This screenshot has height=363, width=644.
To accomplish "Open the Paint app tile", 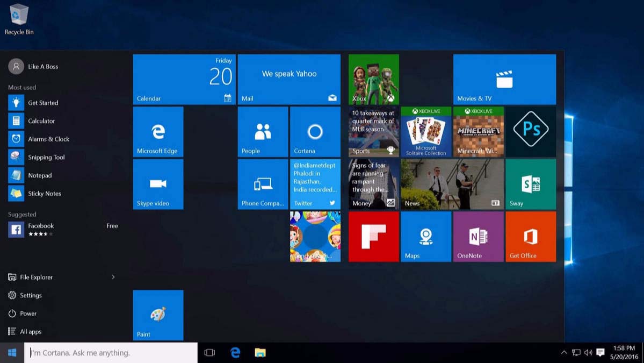I will click(158, 315).
